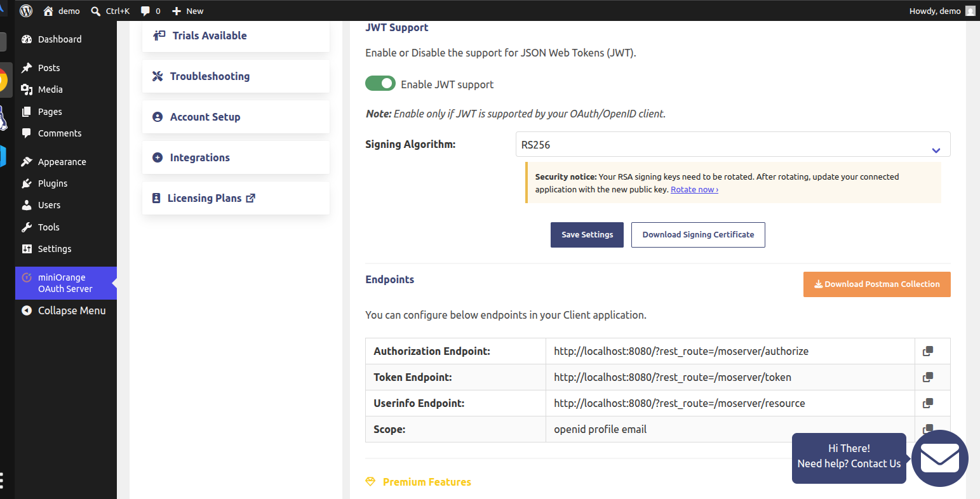Click the New content button
This screenshot has width=980, height=499.
(187, 11)
